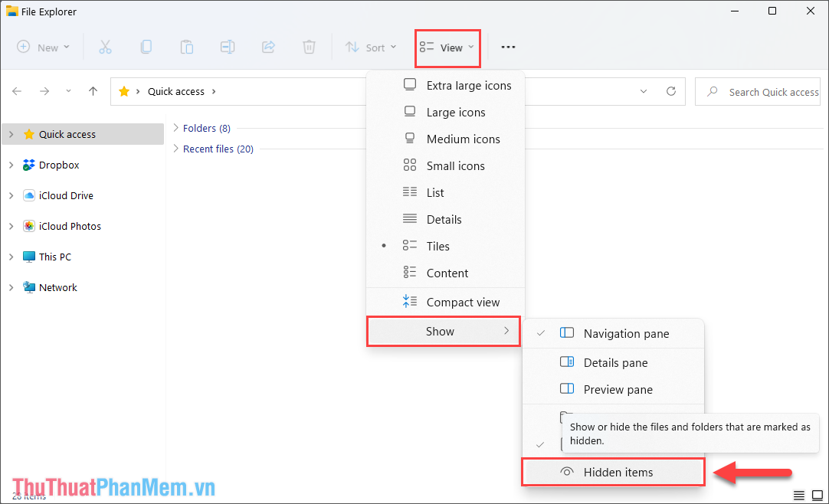
Task: Enable the Preview pane
Action: click(618, 389)
